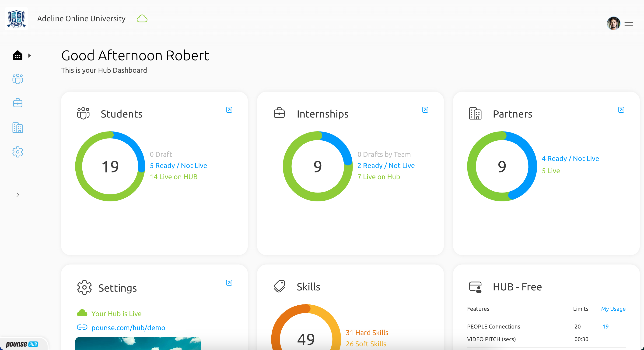Click VIDEO PITCH limit value 00:30
The image size is (644, 350).
point(581,339)
